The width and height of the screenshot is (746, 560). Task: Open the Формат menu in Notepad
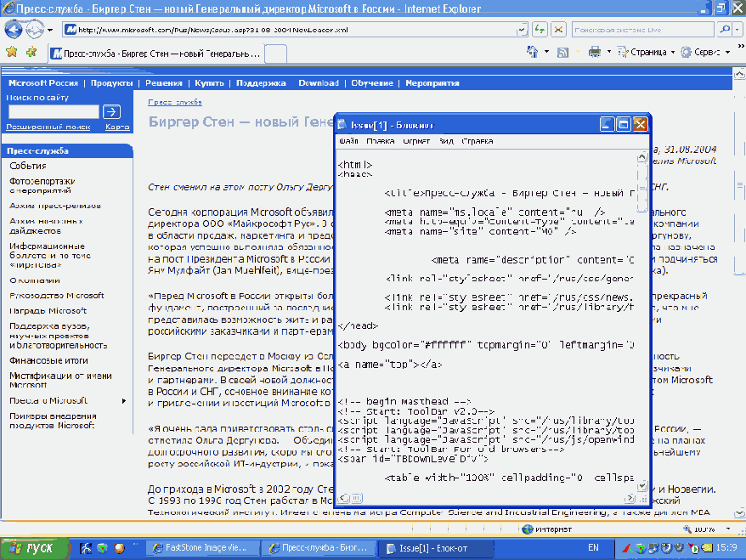point(416,141)
